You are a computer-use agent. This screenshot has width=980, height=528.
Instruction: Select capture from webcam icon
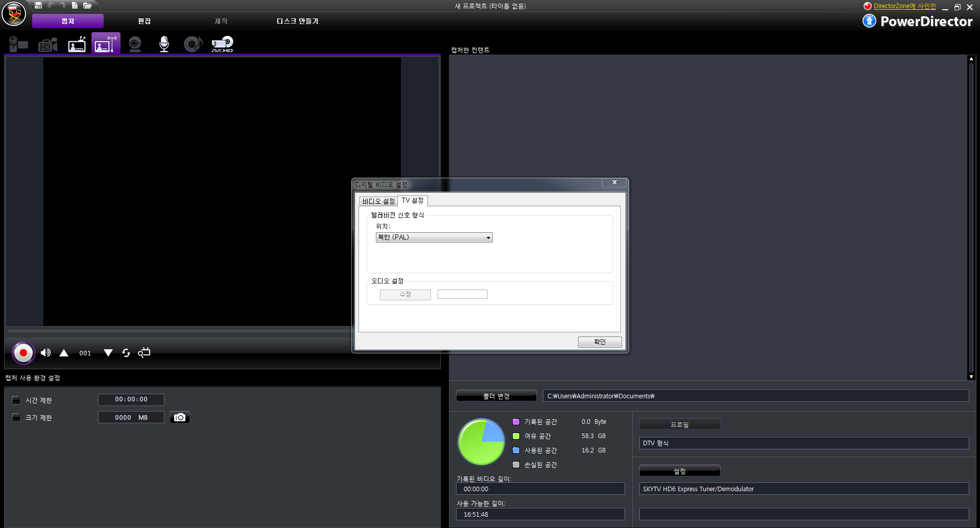coord(135,44)
